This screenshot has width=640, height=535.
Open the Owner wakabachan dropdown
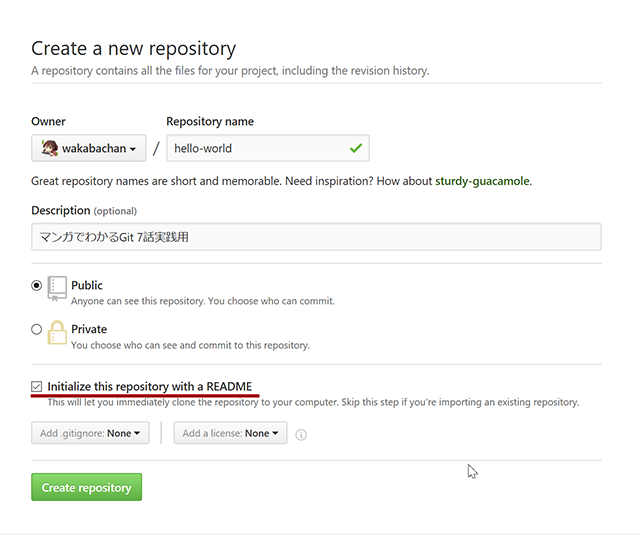(x=89, y=148)
